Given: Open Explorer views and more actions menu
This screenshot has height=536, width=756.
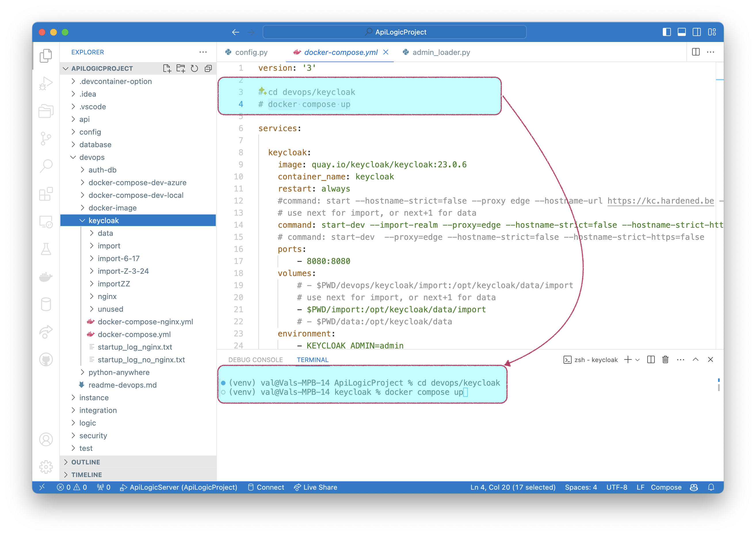Looking at the screenshot, I should click(203, 52).
